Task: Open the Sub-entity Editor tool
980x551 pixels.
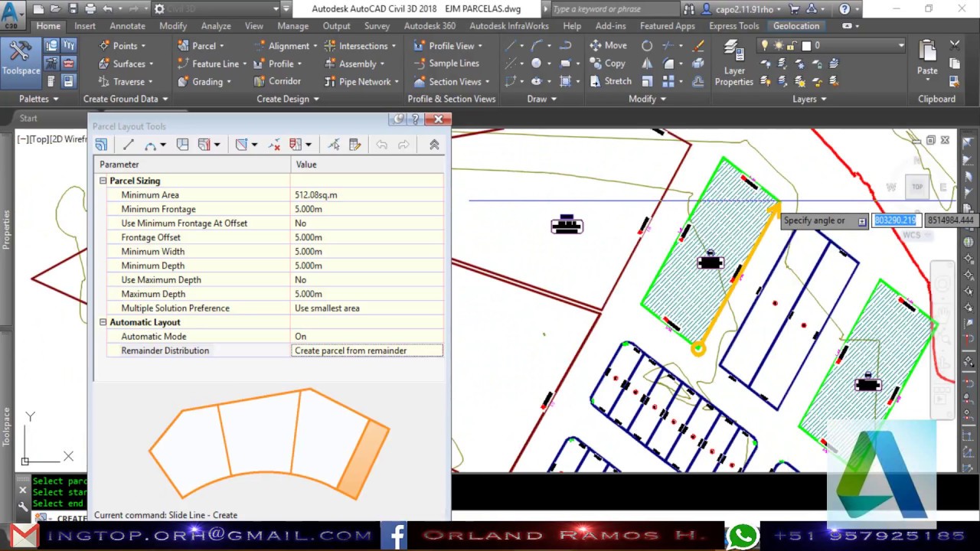Action: [354, 145]
